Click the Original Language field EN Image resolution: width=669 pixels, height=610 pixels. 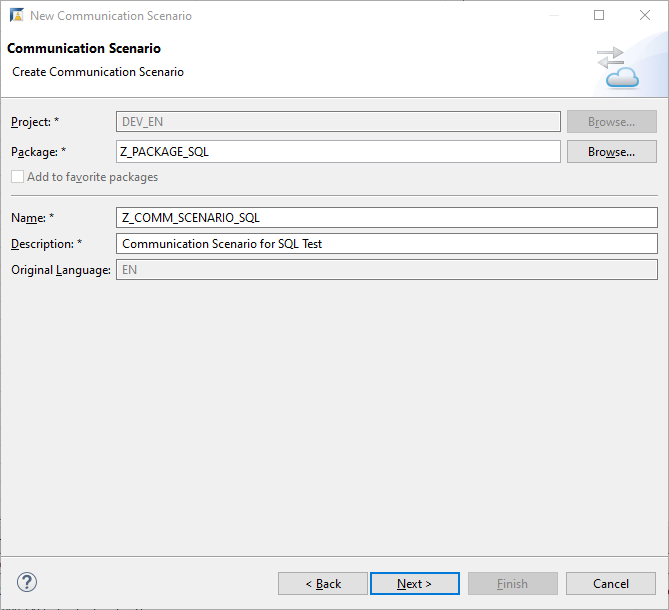click(387, 270)
